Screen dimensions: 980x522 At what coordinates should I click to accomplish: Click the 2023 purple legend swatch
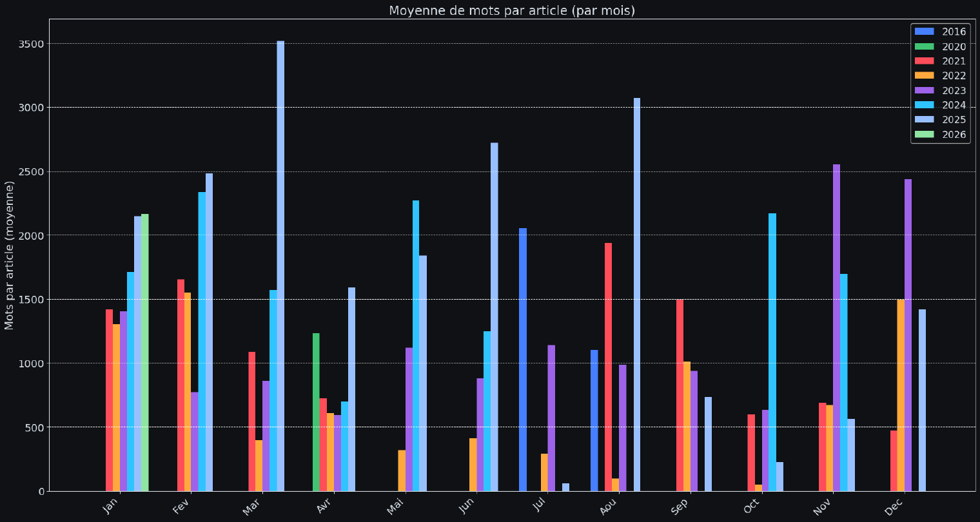pos(924,91)
